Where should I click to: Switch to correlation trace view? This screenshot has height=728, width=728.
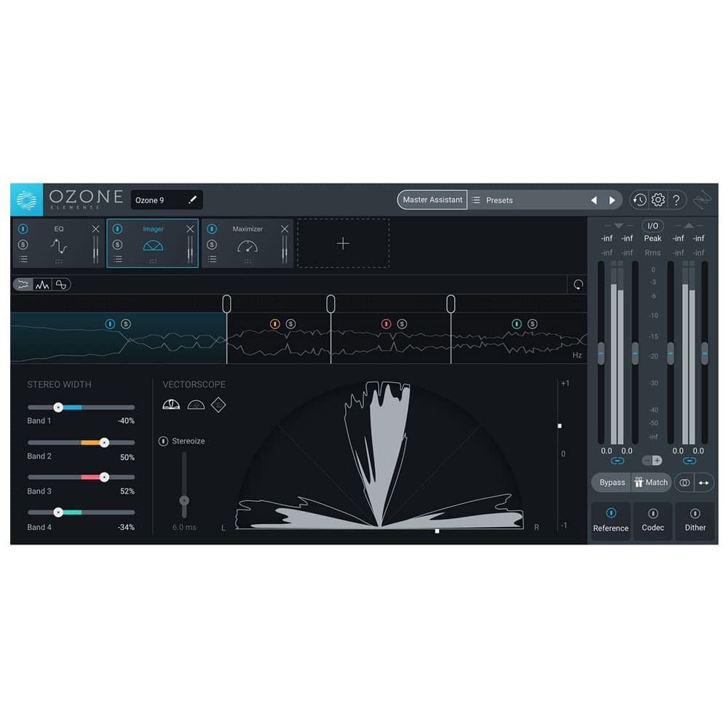(x=61, y=285)
